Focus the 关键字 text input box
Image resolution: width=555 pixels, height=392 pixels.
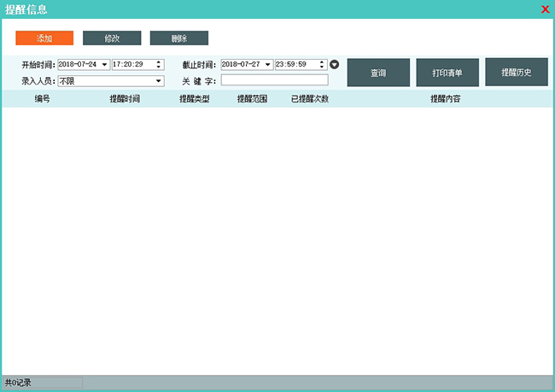274,80
